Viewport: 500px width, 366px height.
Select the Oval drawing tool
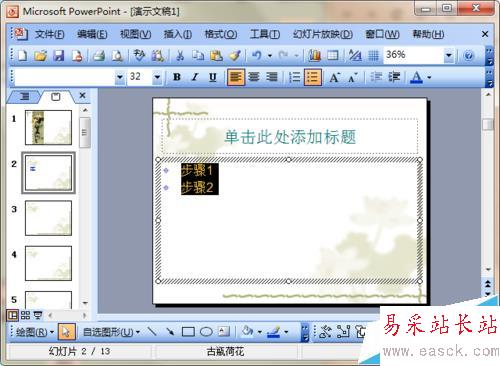click(206, 332)
